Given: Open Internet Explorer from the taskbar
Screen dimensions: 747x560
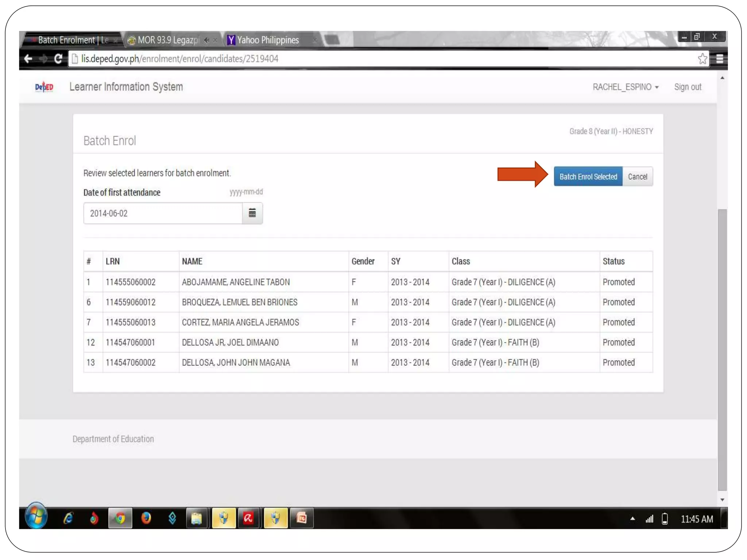Looking at the screenshot, I should [68, 518].
